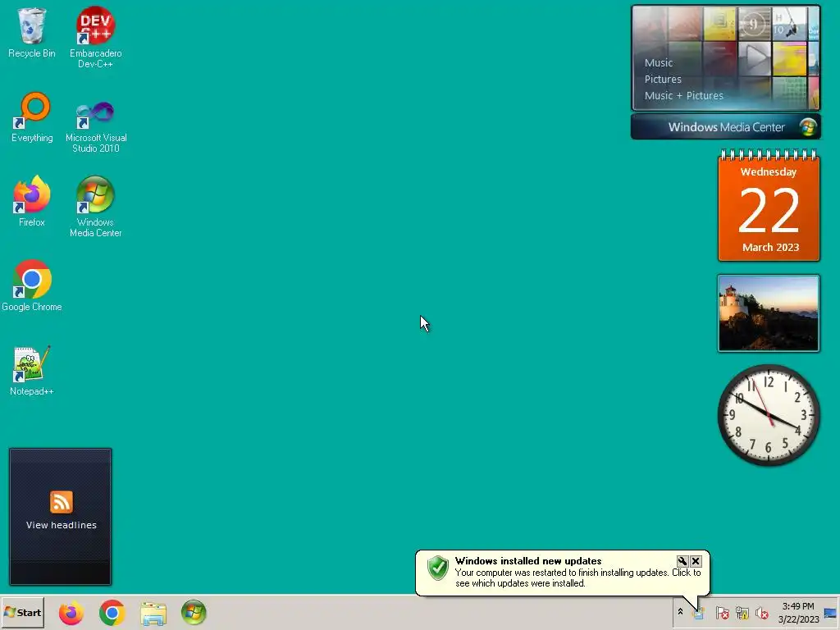Open Windows Media Center from the taskbar
This screenshot has height=630, width=840.
coord(194,613)
